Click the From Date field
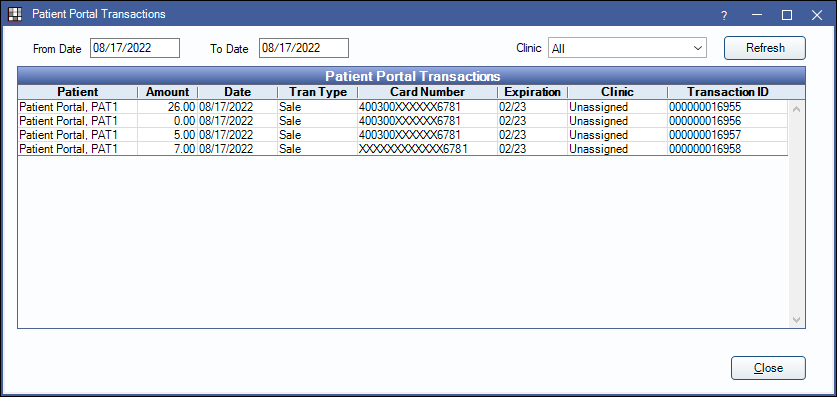837x397 pixels. pos(135,48)
